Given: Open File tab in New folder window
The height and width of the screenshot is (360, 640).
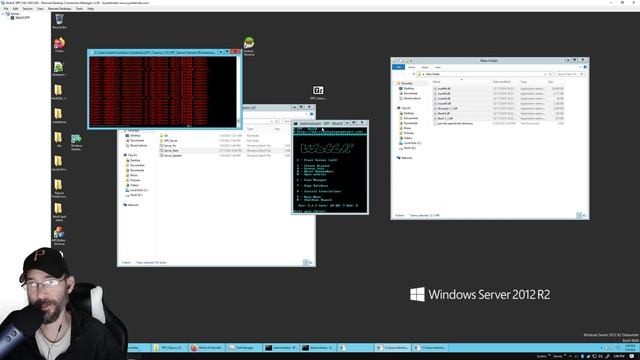Looking at the screenshot, I should point(398,67).
